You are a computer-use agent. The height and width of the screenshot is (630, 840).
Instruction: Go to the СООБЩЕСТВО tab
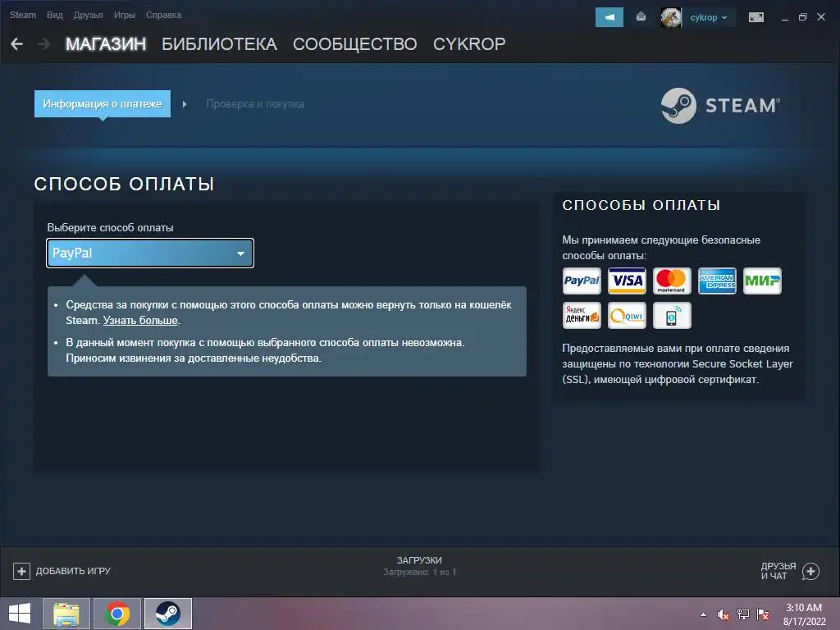pyautogui.click(x=354, y=44)
